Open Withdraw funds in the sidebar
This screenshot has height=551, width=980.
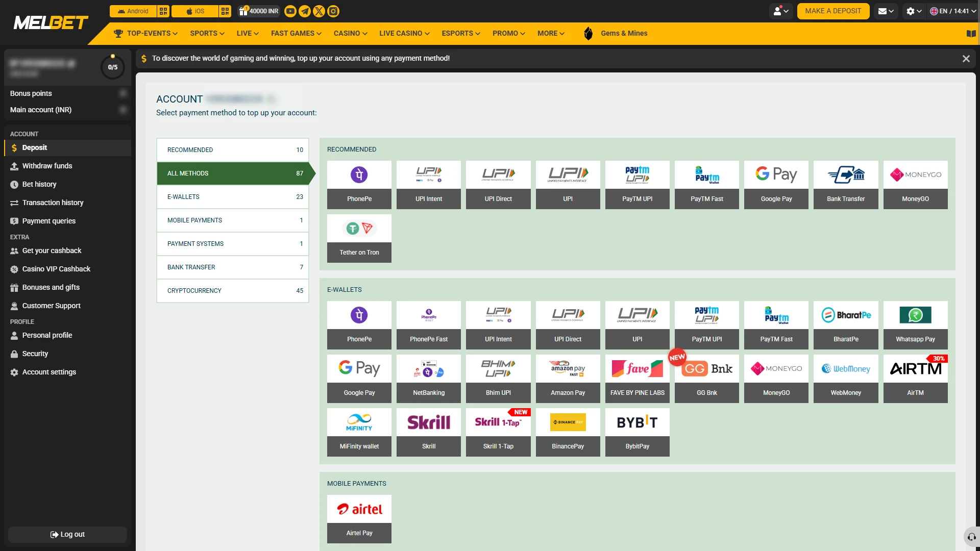[x=47, y=166]
